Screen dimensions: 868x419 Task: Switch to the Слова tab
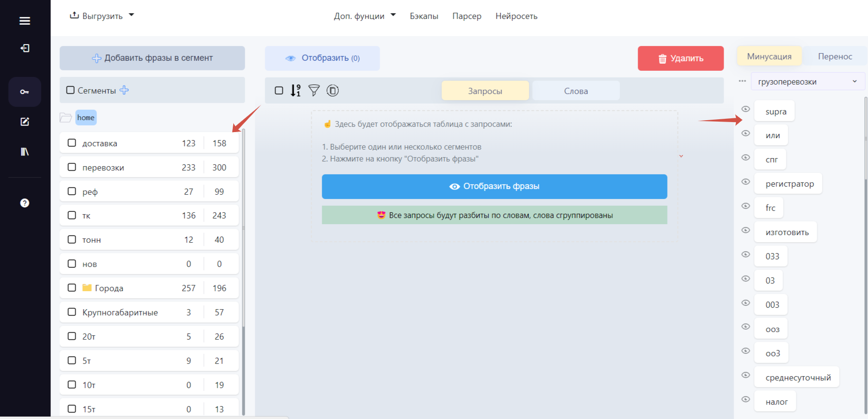(576, 91)
